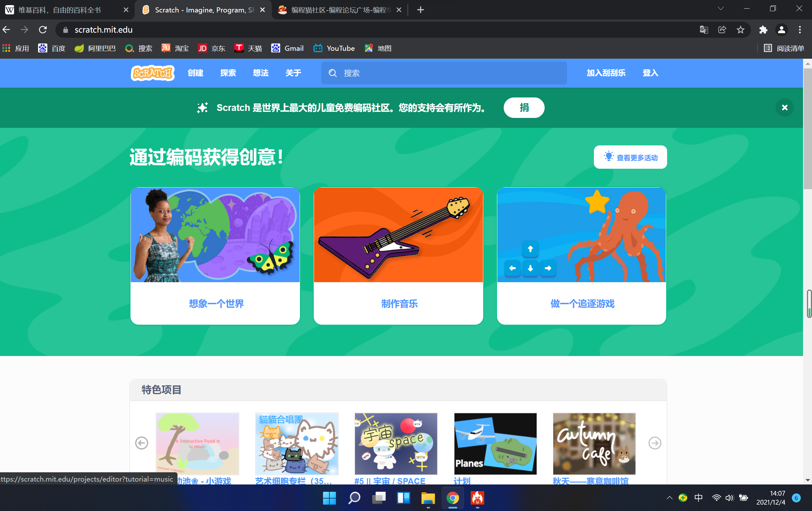Open the 探索 menu item
This screenshot has width=812, height=511.
(228, 73)
